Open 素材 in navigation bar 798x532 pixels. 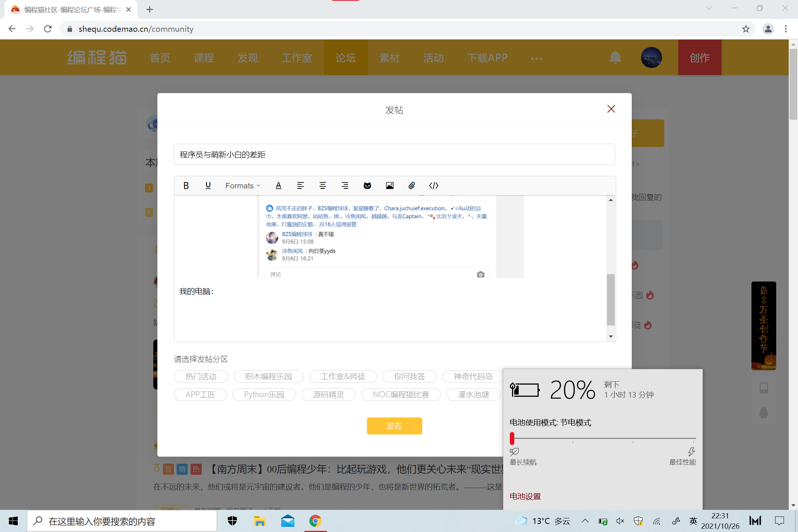click(x=389, y=58)
